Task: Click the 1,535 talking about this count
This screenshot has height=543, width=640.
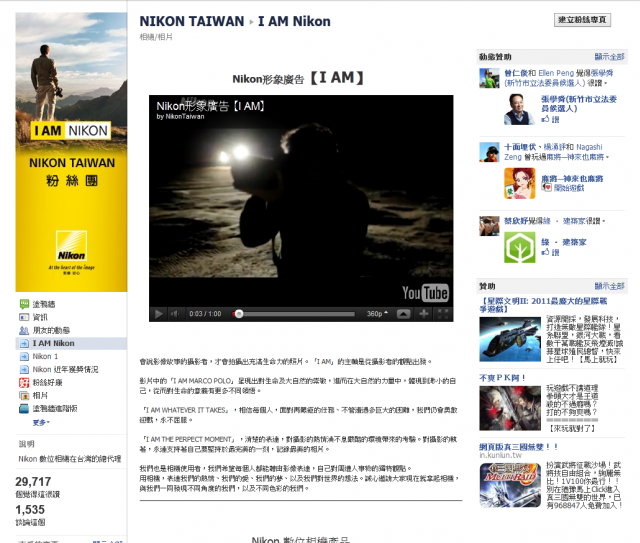Action: click(30, 510)
